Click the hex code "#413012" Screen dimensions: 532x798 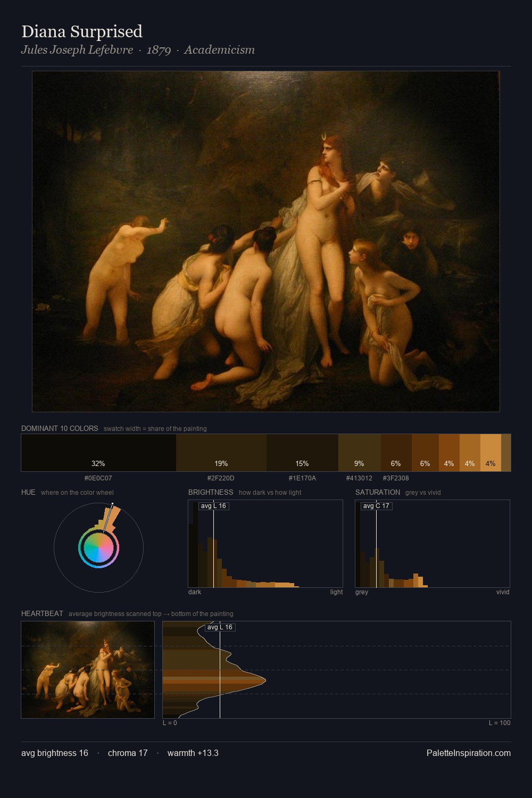[x=359, y=478]
